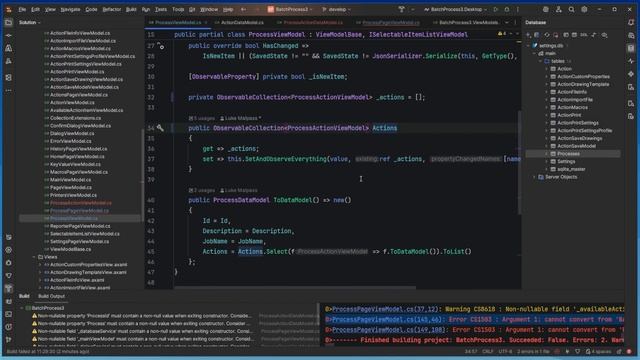Click the Git branches icon at bottom-left strip
Viewport: 640px width, 360px height.
click(x=8, y=340)
